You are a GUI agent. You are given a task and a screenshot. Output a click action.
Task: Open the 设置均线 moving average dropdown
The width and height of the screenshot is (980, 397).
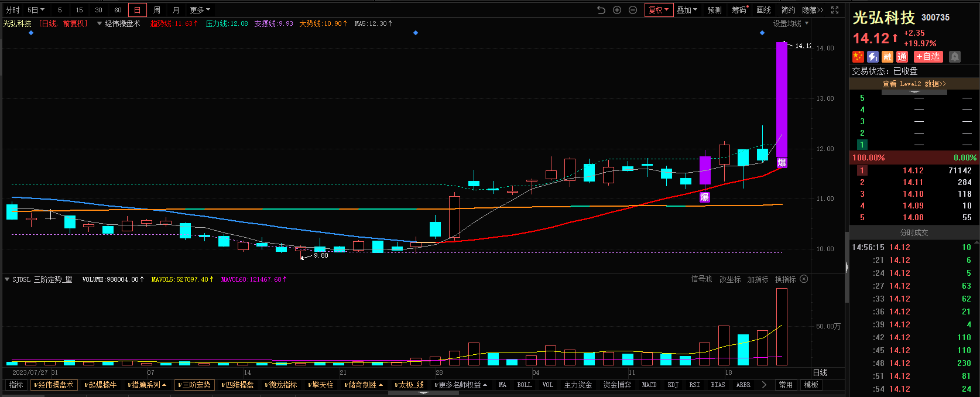click(x=791, y=23)
